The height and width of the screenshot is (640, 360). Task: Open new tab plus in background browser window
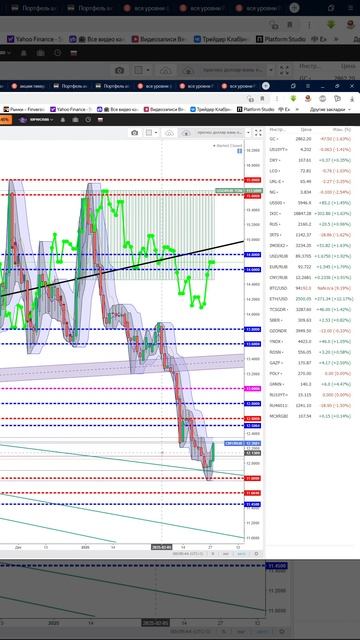294,8
